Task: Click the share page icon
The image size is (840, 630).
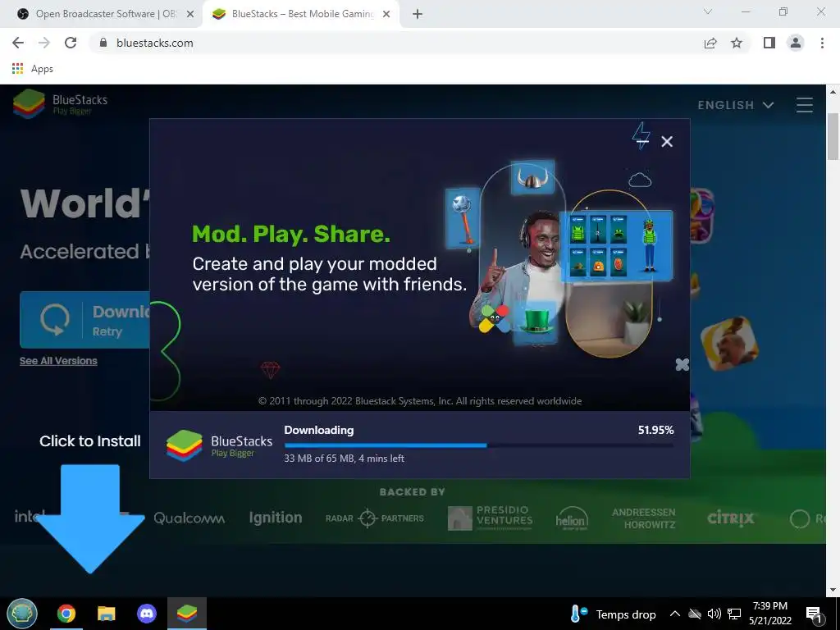Action: coord(710,43)
